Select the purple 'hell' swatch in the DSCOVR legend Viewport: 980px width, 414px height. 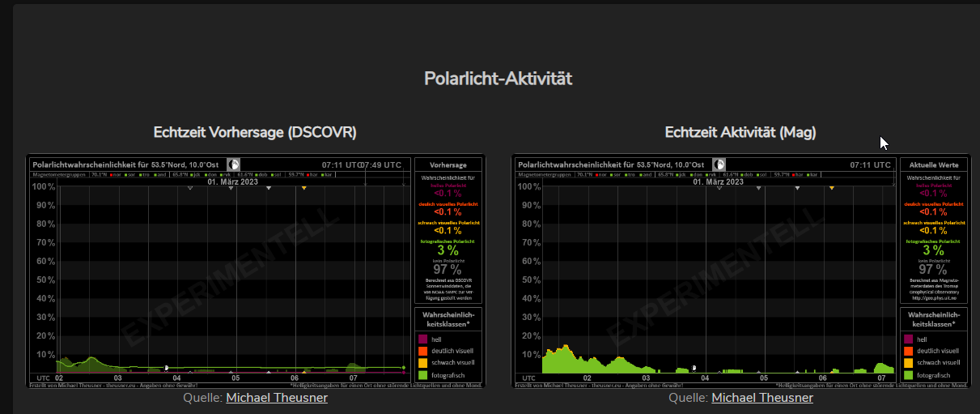point(422,339)
